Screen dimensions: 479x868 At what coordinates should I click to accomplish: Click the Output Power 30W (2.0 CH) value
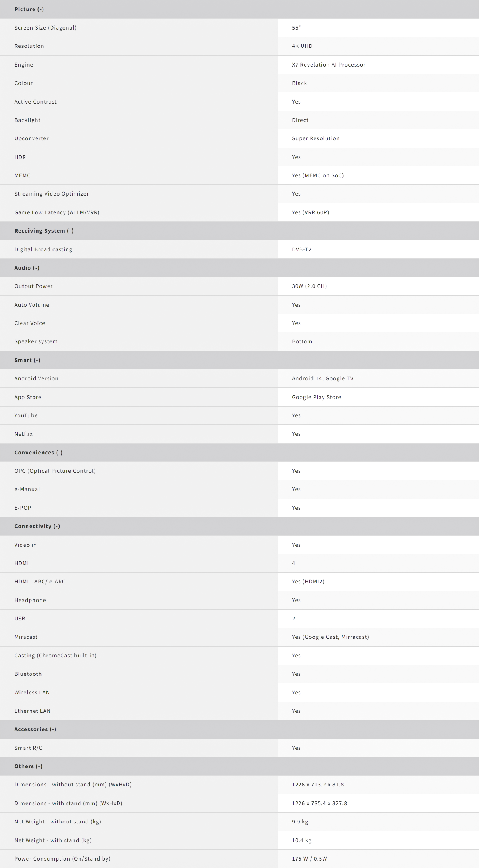309,286
